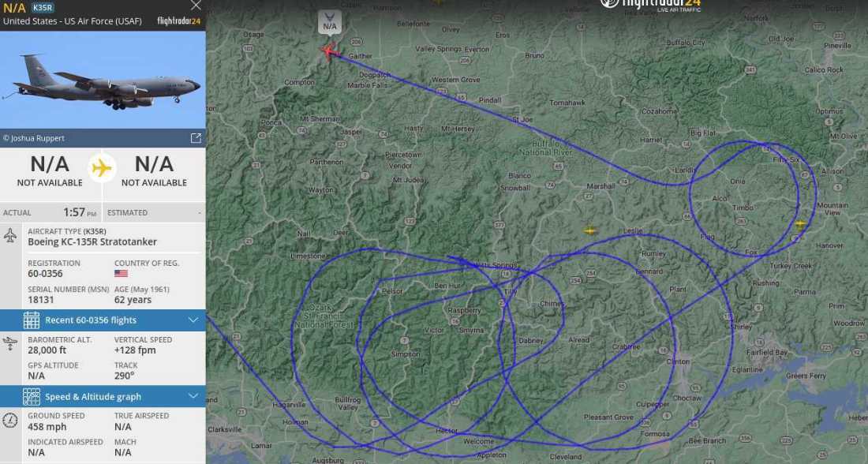This screenshot has width=868, height=464.
Task: Click the ground speed gauge icon
Action: coord(10,420)
